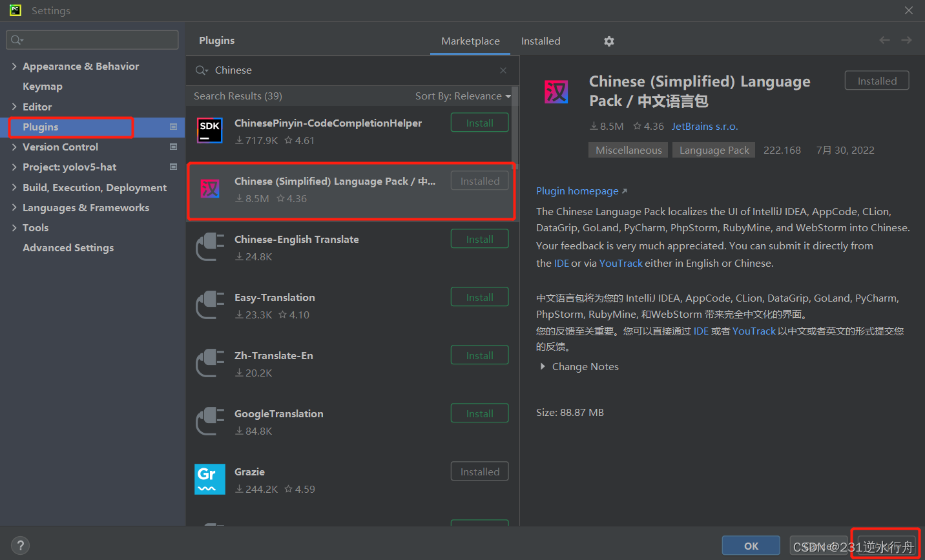Screen dimensions: 925x560
Task: Click the Language Pack tag
Action: click(x=714, y=150)
